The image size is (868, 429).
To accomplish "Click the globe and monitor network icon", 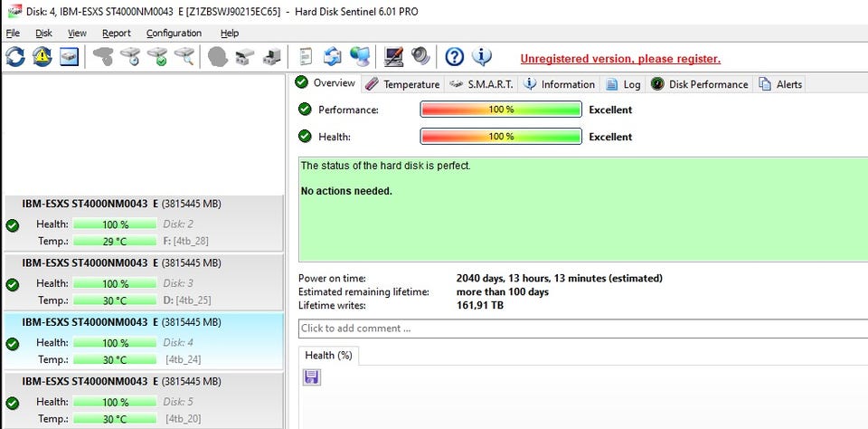I will [x=360, y=56].
